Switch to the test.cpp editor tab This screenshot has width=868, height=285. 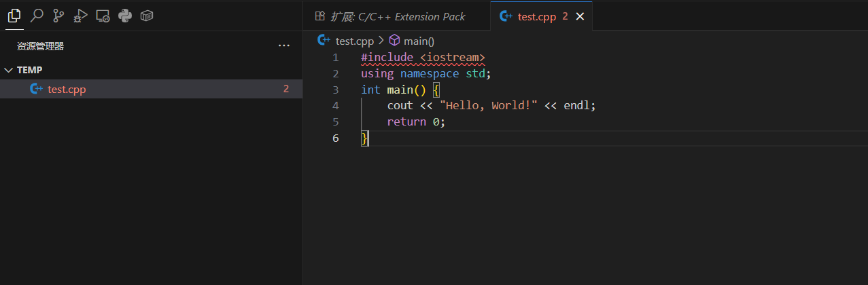(x=541, y=16)
